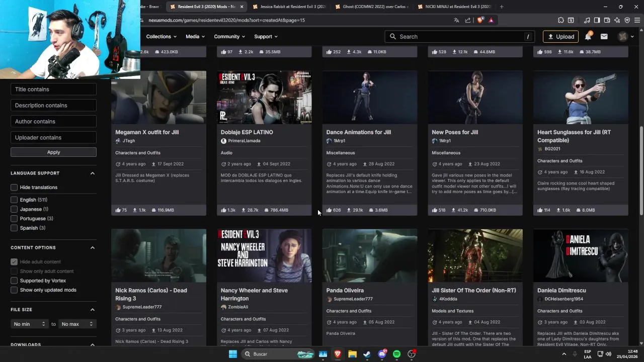Viewport: 644px width, 362px height.
Task: Open the Leo AI sparkle icon
Action: point(617,20)
